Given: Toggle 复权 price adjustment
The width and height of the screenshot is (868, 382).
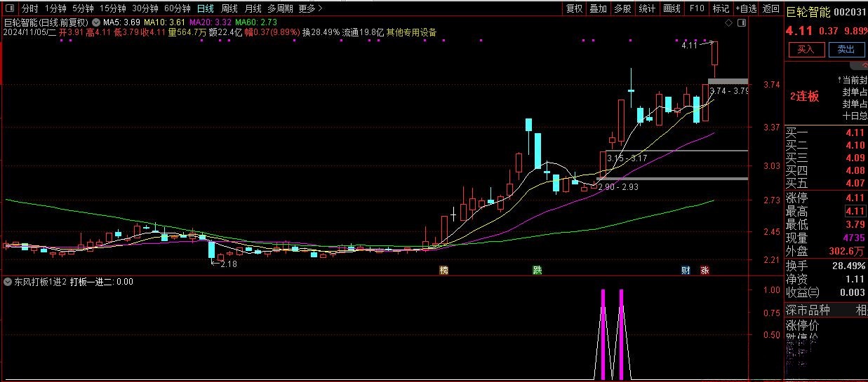Looking at the screenshot, I should point(574,9).
